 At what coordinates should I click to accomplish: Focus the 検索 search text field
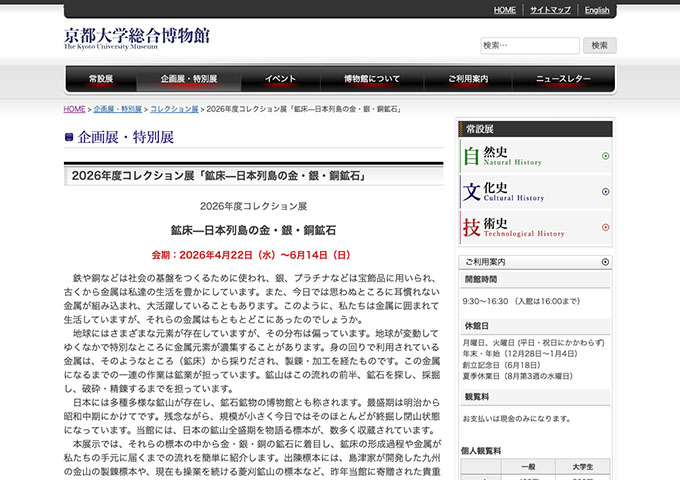[530, 46]
